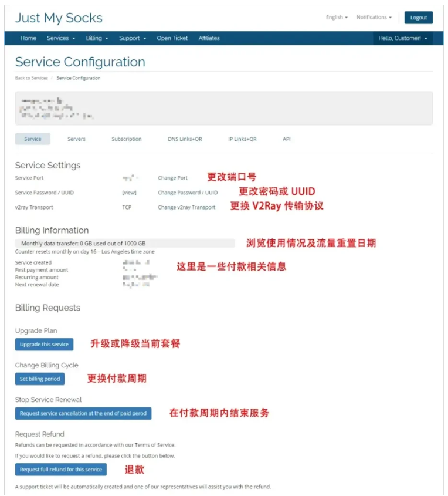Click Change Password / UUID link
This screenshot has height=496, width=448.
click(x=188, y=193)
